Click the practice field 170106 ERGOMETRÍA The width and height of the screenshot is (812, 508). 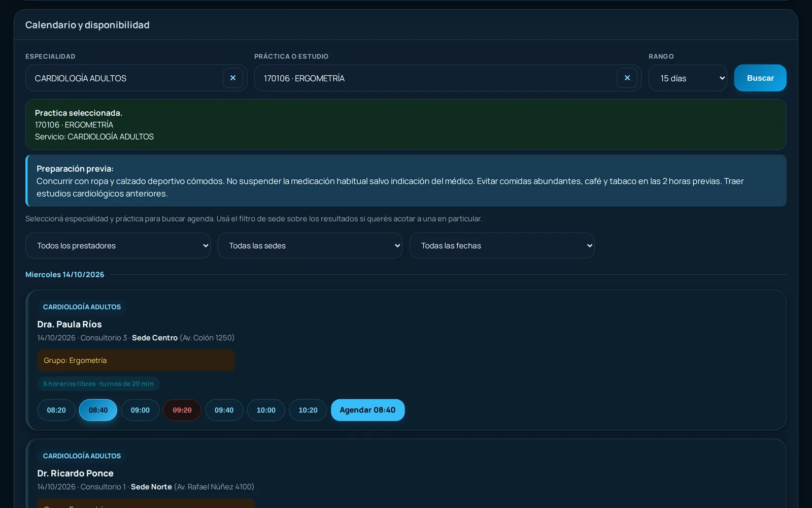tap(435, 78)
